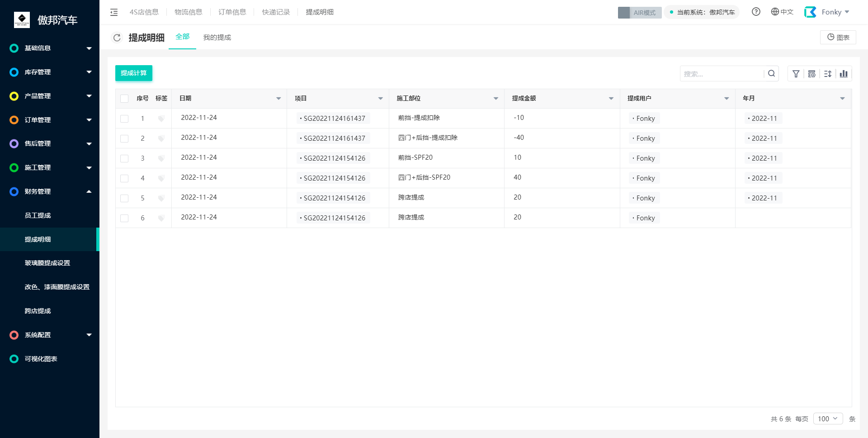Click 2022-11 tag in row 5
The height and width of the screenshot is (438, 868).
click(x=763, y=198)
